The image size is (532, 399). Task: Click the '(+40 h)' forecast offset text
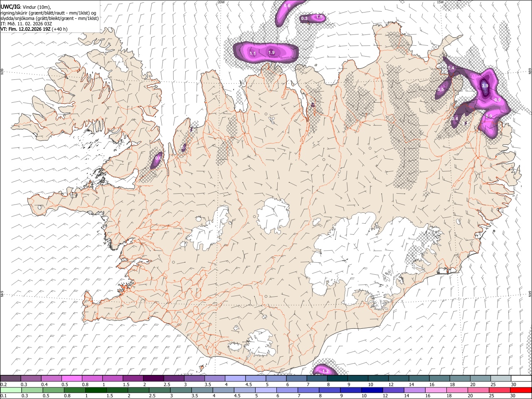pyautogui.click(x=60, y=29)
